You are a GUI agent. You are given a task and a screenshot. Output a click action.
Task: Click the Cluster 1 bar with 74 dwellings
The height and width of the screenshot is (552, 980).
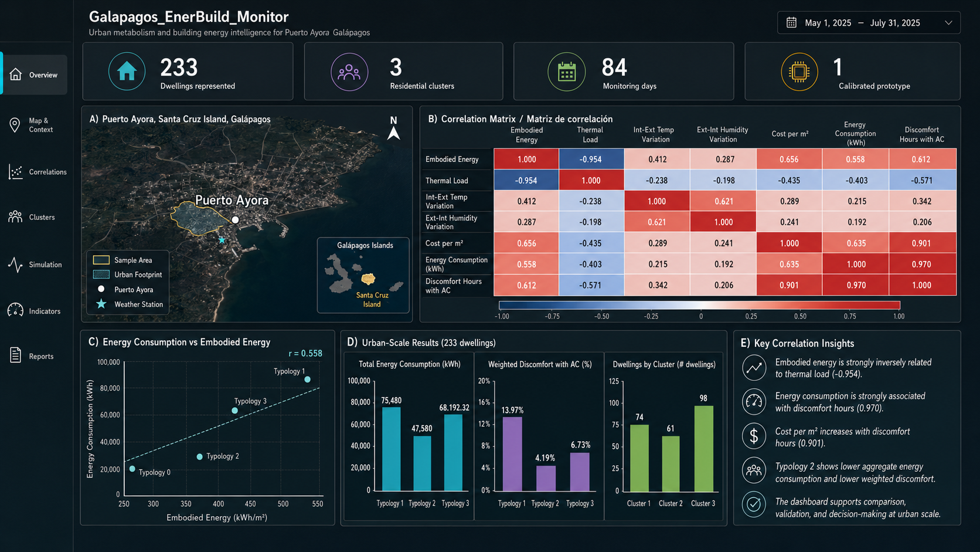[x=639, y=458]
